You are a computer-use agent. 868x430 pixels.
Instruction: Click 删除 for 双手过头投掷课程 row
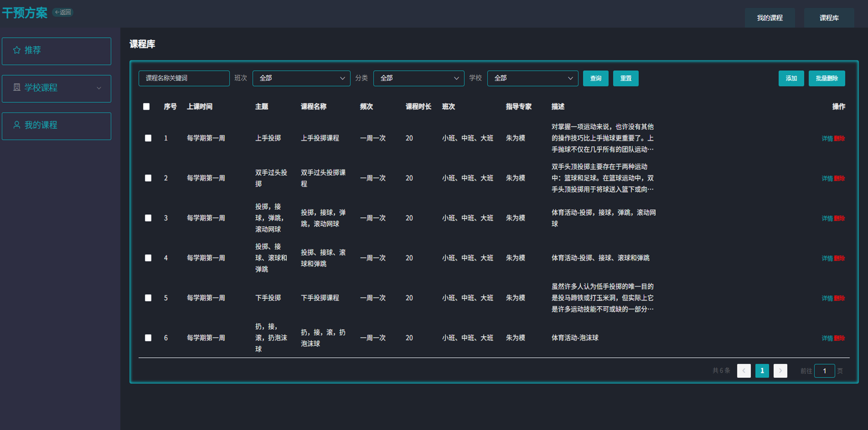839,179
